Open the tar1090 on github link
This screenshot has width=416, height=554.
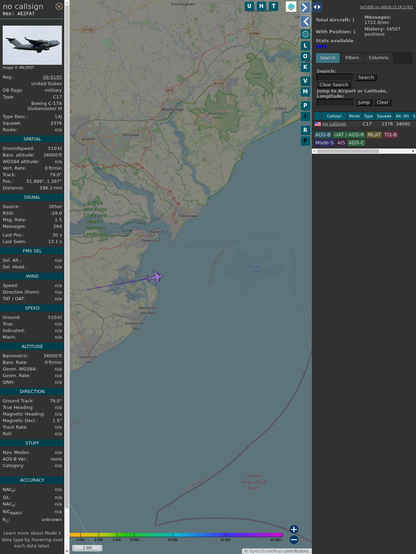point(386,7)
